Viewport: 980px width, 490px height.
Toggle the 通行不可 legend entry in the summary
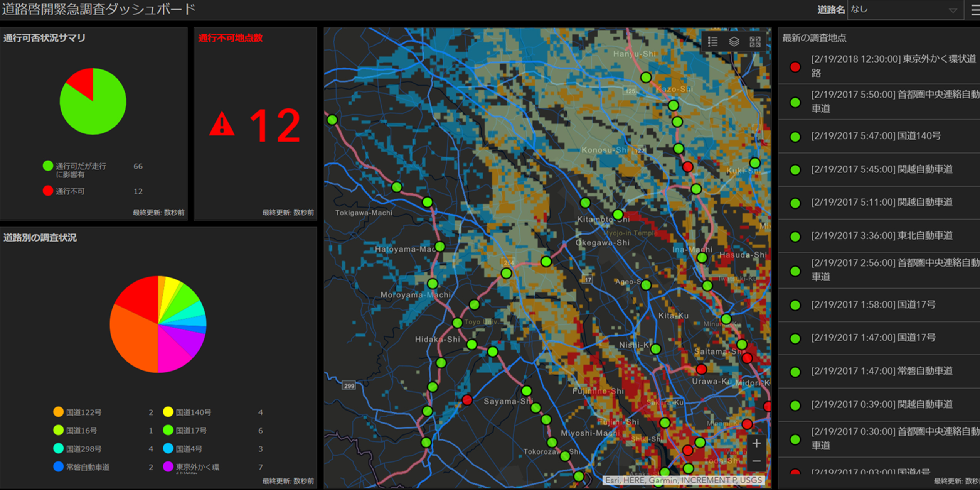coord(69,191)
